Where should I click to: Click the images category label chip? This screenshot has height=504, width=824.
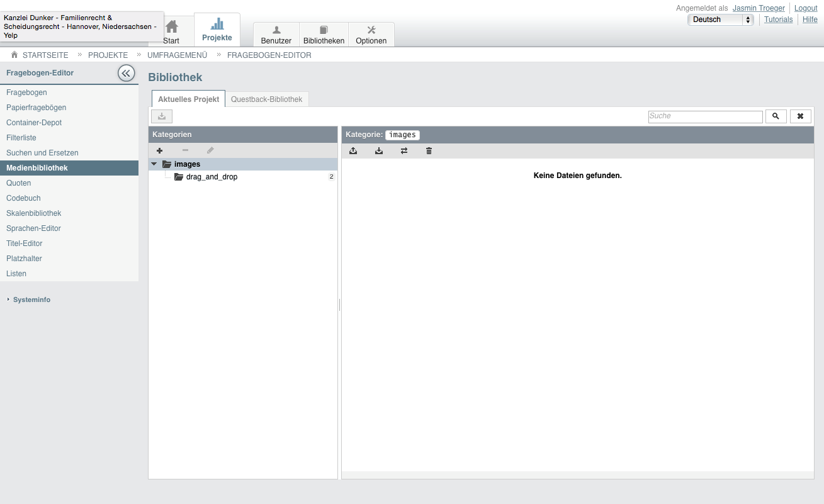pyautogui.click(x=402, y=135)
